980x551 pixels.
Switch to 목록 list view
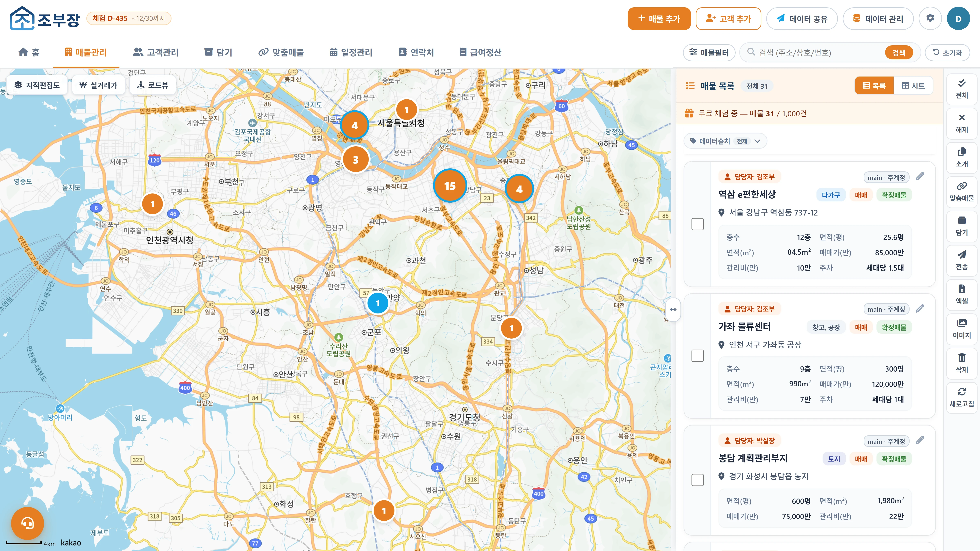874,86
